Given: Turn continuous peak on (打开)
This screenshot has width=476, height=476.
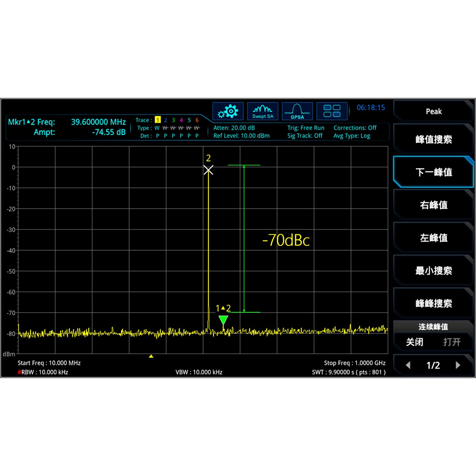Looking at the screenshot, I should 452,342.
